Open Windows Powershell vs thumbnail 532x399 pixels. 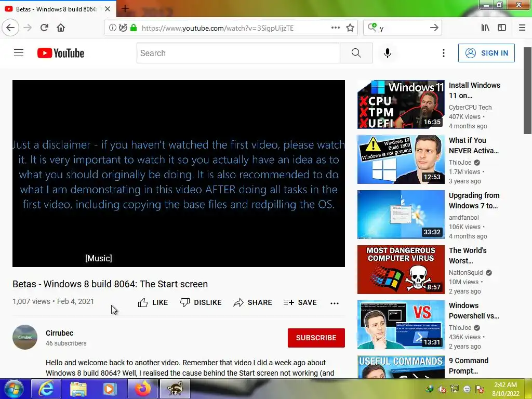[401, 325]
